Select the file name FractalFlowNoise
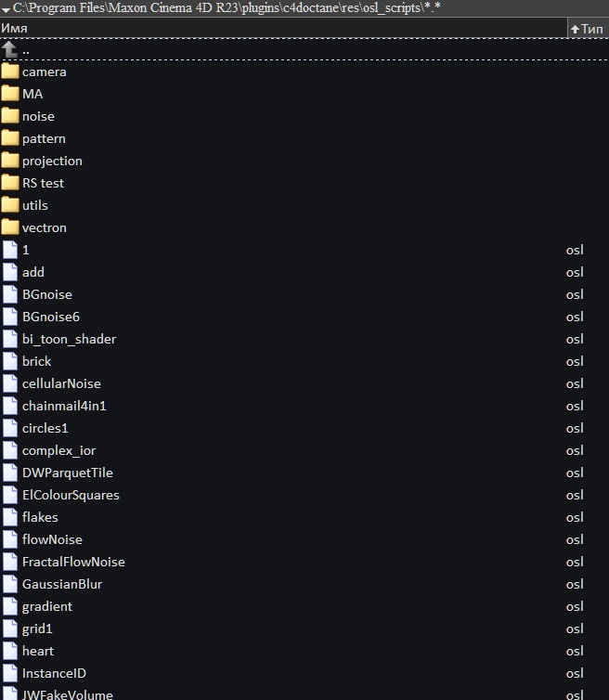 pos(73,562)
